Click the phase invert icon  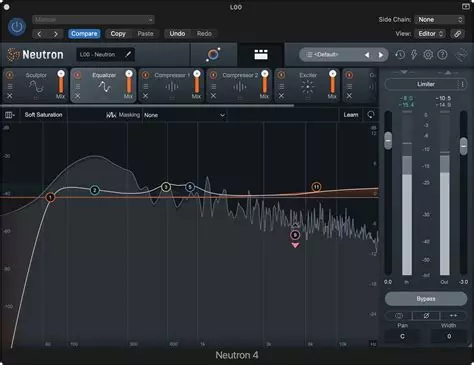click(x=426, y=315)
